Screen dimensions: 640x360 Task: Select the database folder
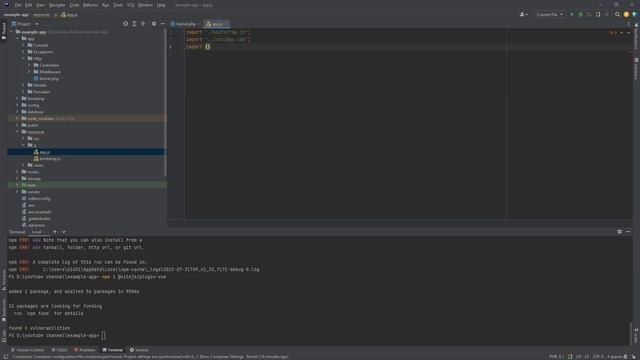pyautogui.click(x=35, y=112)
